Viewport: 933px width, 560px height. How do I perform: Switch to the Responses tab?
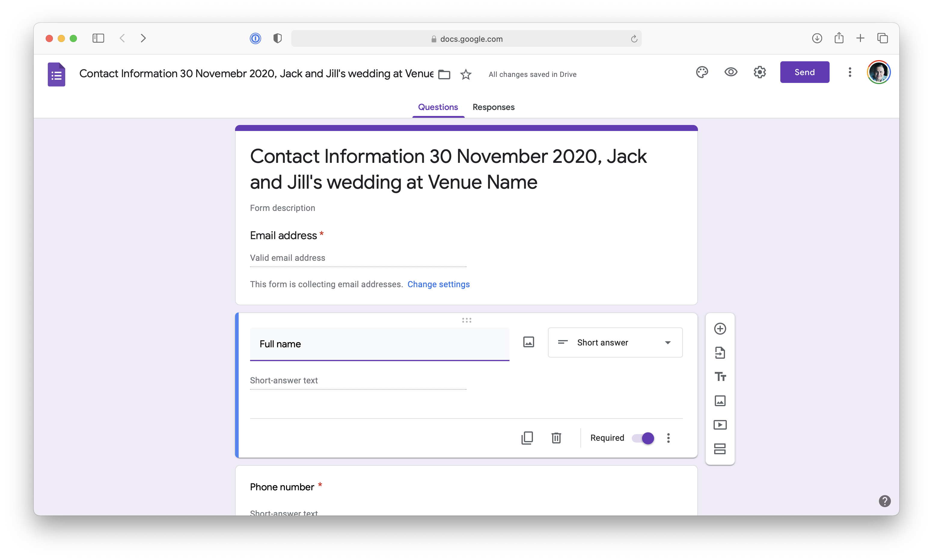point(493,107)
